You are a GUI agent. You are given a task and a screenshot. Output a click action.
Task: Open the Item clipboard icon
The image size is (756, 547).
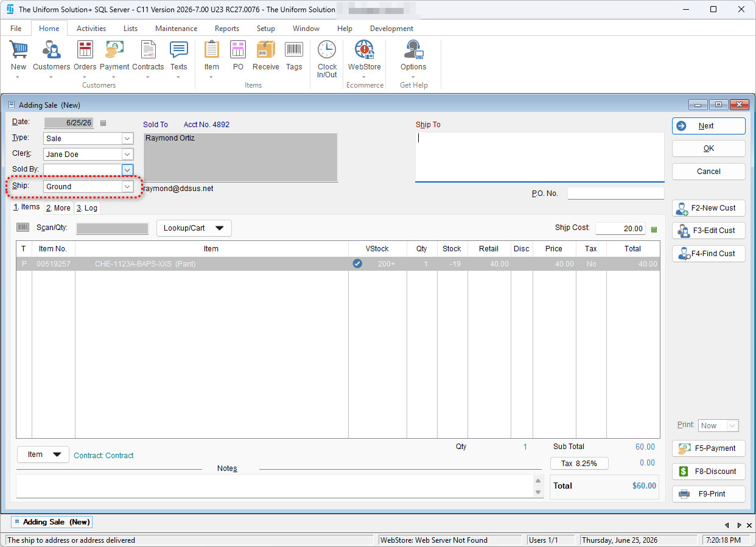click(x=212, y=50)
